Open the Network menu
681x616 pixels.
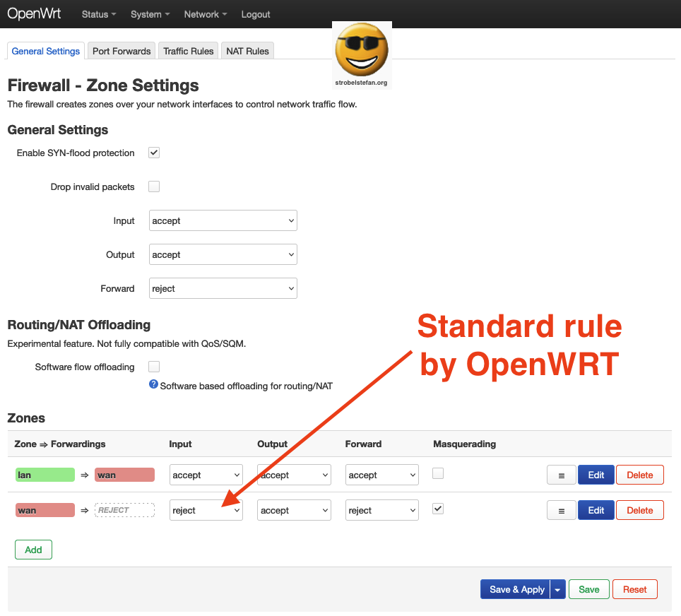(206, 14)
